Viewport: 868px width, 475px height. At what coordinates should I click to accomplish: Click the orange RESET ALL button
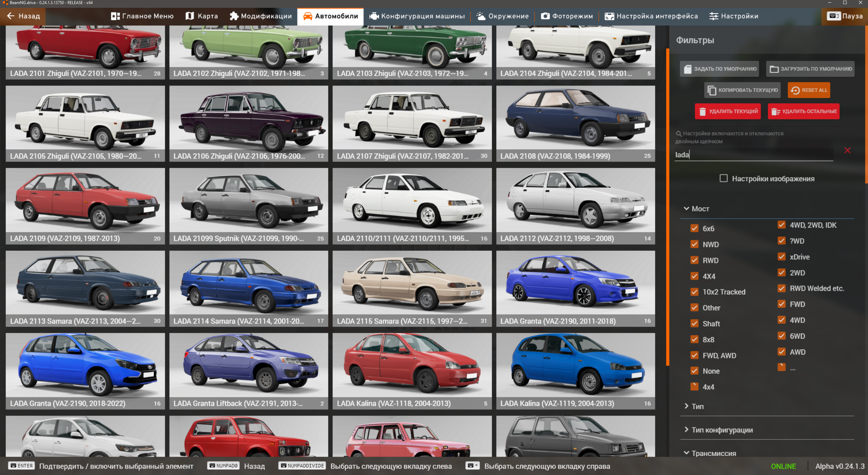click(809, 90)
